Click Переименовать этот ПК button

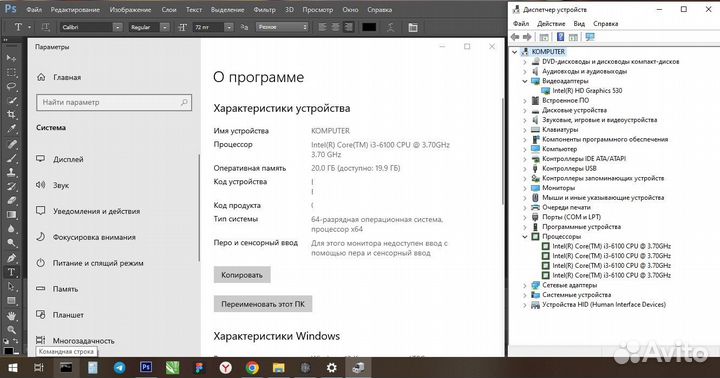point(263,304)
